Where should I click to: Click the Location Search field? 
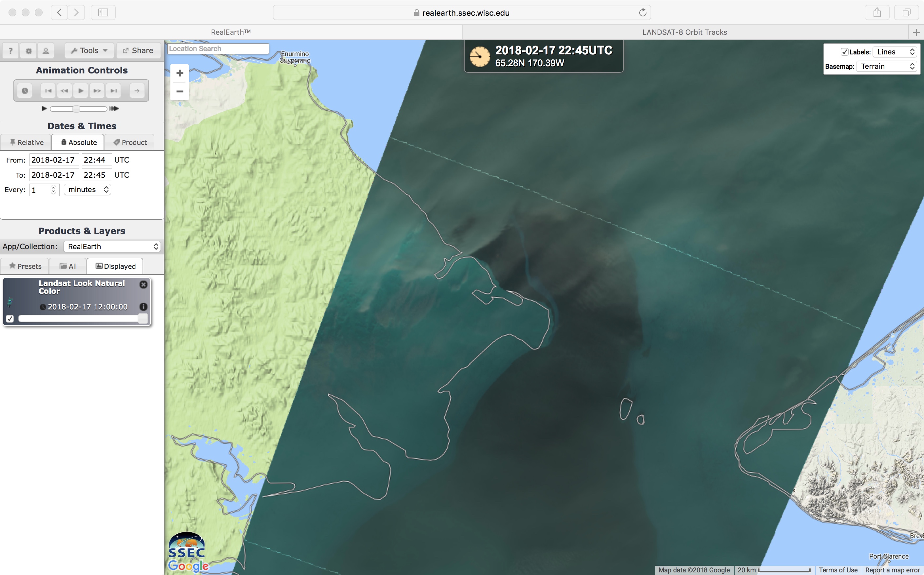[218, 49]
